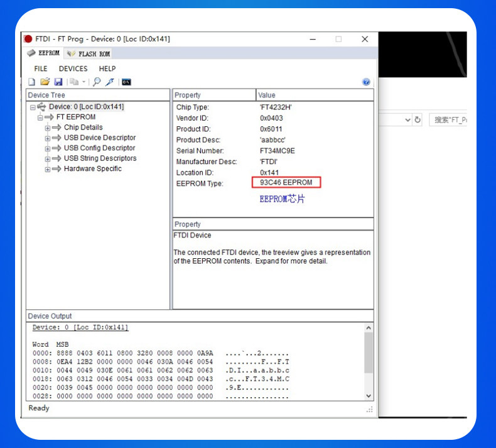The height and width of the screenshot is (448, 496).
Task: Click the Device: 0 heading in Device Output
Action: (x=80, y=327)
